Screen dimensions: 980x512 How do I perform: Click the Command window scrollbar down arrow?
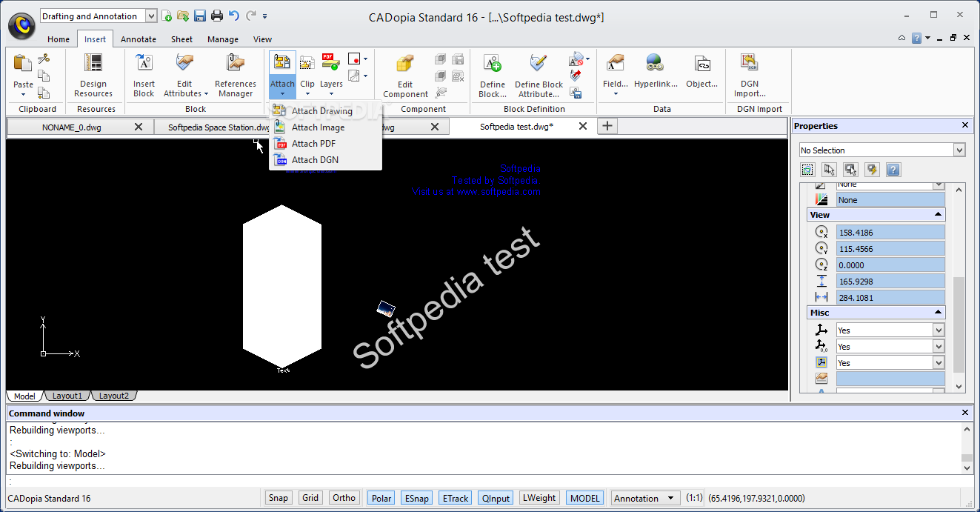[966, 468]
